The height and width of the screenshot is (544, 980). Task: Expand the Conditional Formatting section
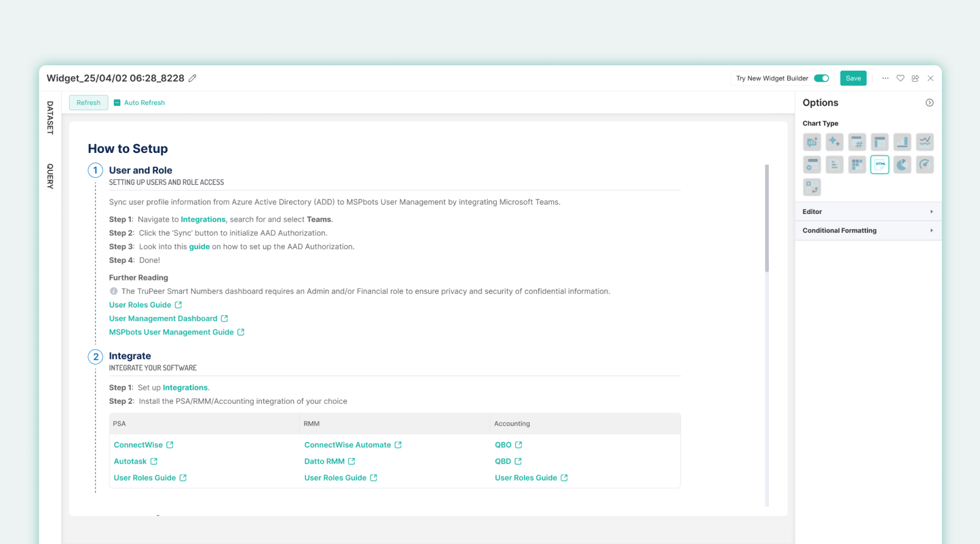click(868, 230)
